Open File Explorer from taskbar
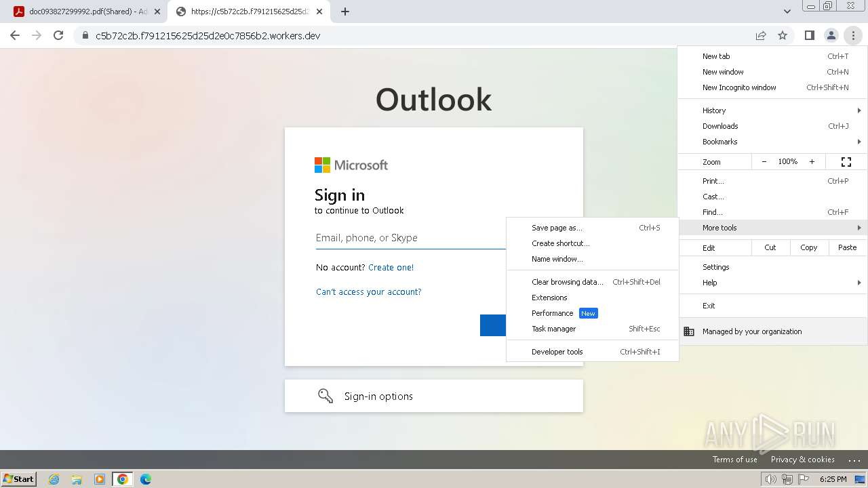This screenshot has height=488, width=868. click(77, 479)
